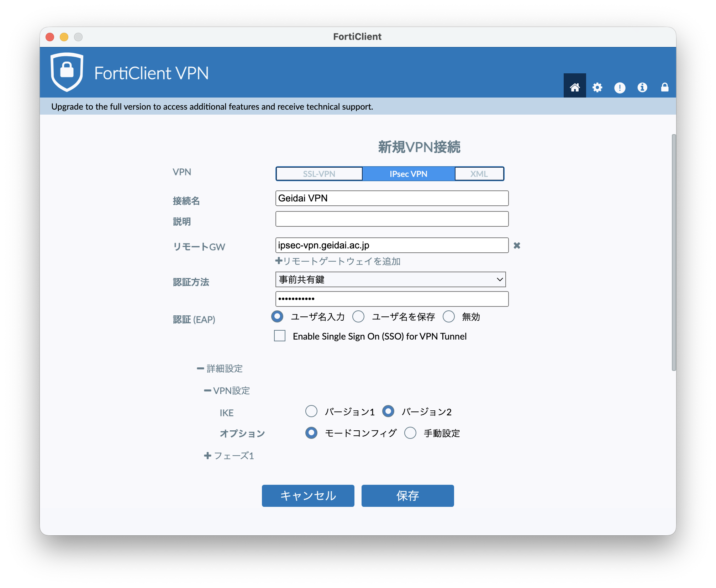Click the キャンセル button

click(x=308, y=495)
